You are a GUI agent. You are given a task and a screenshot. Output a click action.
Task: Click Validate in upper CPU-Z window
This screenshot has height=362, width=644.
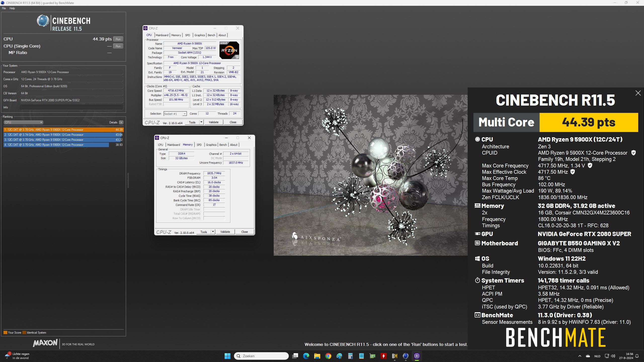pos(214,122)
